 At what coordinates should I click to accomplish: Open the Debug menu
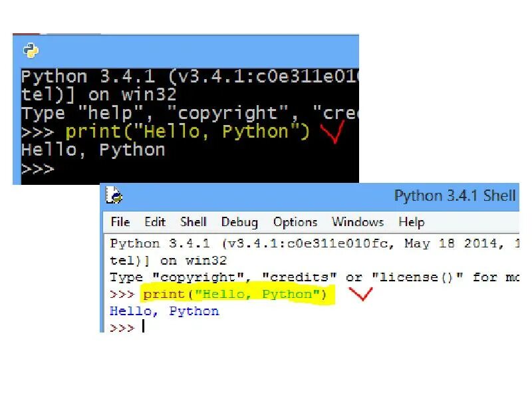(239, 222)
